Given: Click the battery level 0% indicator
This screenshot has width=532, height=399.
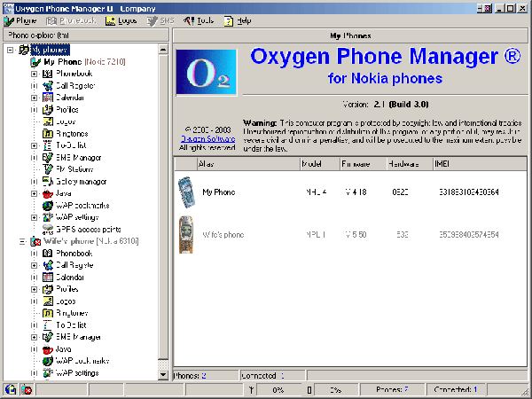Looking at the screenshot, I should [x=335, y=390].
